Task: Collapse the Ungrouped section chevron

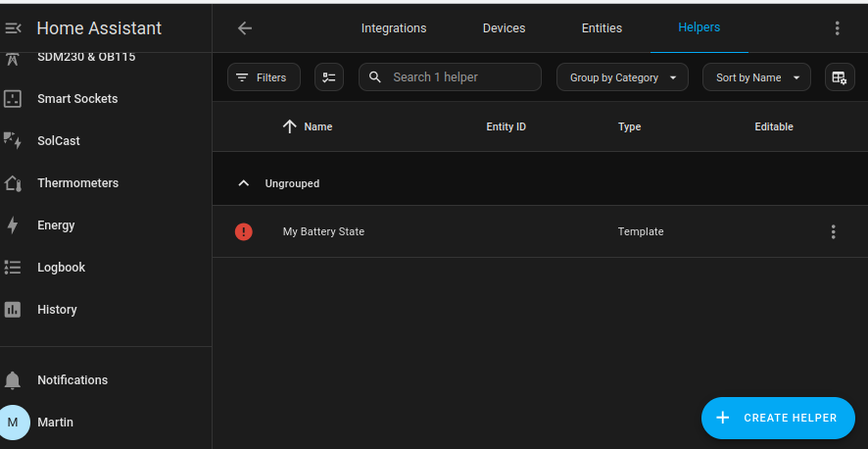Action: [x=244, y=183]
